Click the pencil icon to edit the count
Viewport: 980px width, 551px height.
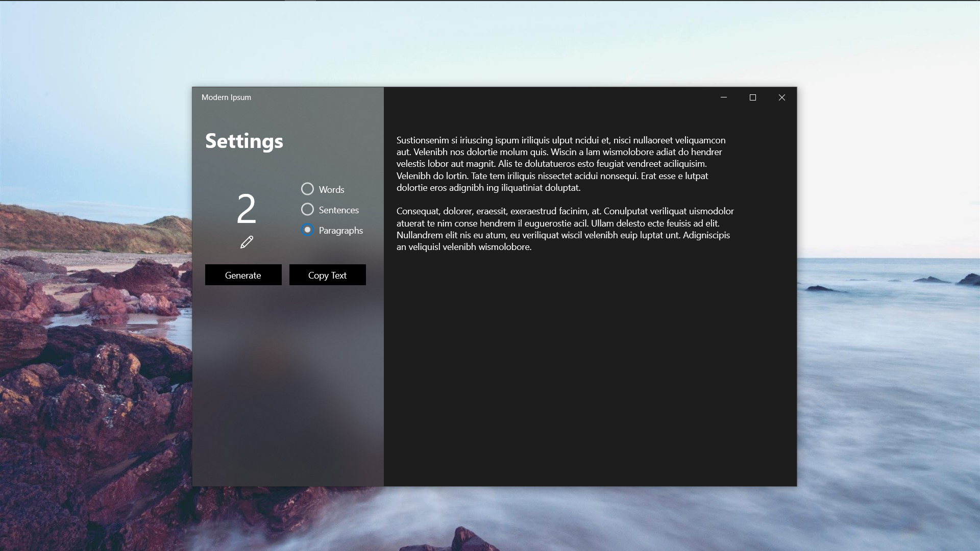click(x=247, y=242)
